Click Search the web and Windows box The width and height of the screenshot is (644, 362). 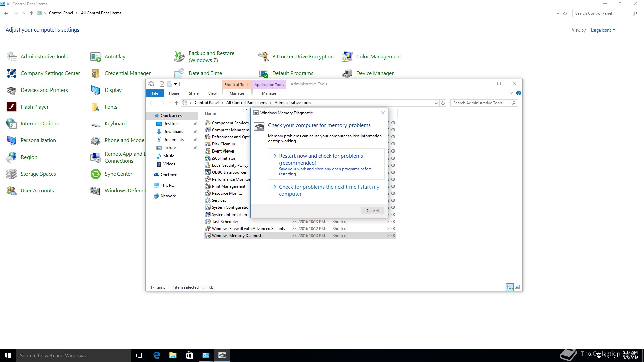pos(74,355)
